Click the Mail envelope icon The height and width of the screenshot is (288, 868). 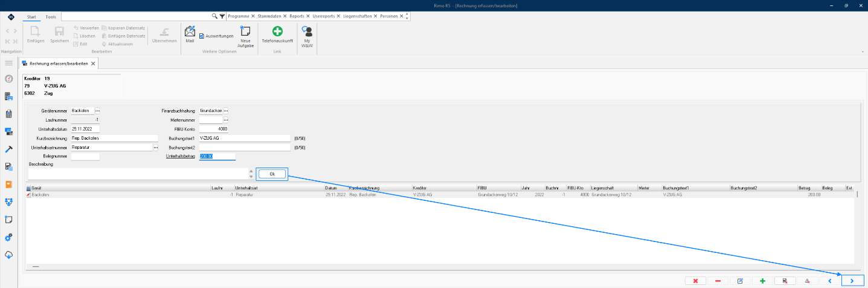click(190, 35)
